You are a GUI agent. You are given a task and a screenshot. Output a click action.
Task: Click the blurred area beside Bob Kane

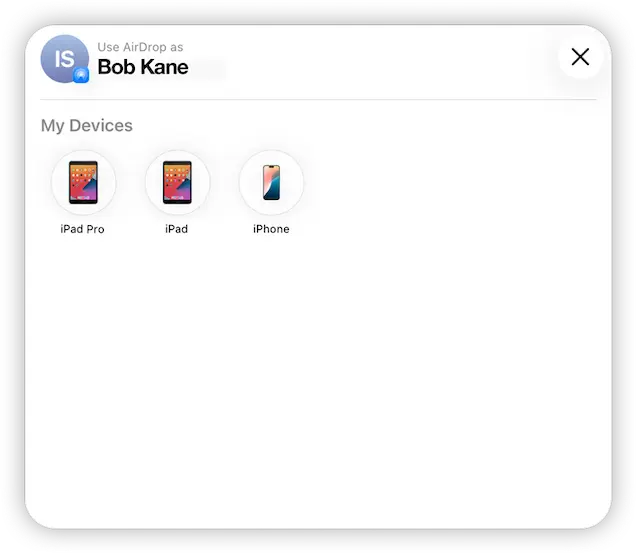(x=208, y=69)
